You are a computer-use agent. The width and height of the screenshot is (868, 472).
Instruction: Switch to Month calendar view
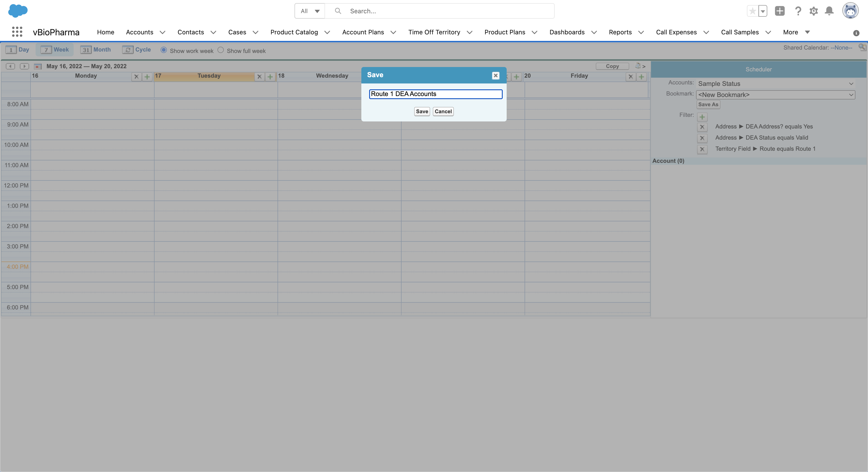96,50
